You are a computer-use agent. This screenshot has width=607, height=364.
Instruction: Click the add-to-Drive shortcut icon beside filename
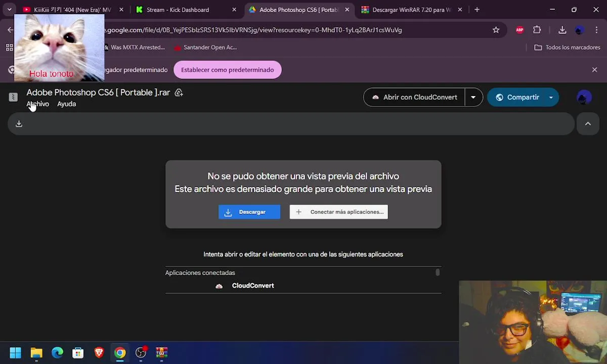point(179,93)
